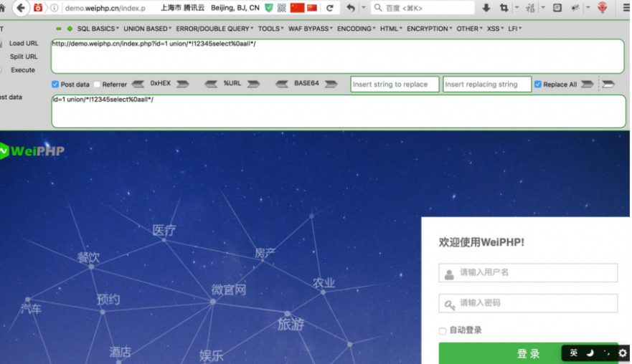
Task: Click the crop screenshot tool icon
Action: coord(504,8)
